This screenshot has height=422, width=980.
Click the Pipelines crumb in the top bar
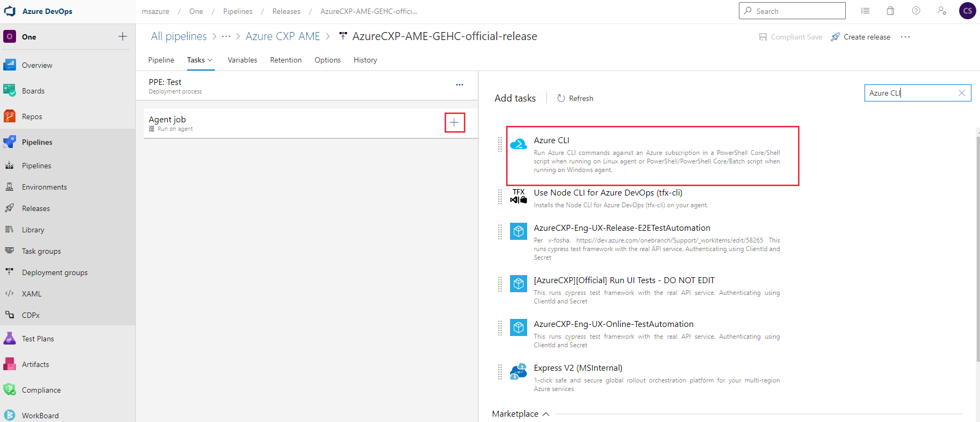point(238,11)
